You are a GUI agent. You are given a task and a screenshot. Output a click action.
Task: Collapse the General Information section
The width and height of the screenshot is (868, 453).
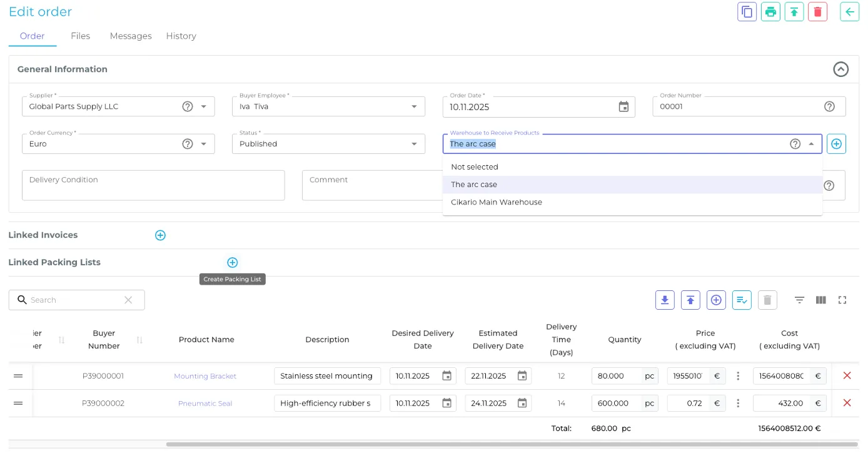click(840, 69)
